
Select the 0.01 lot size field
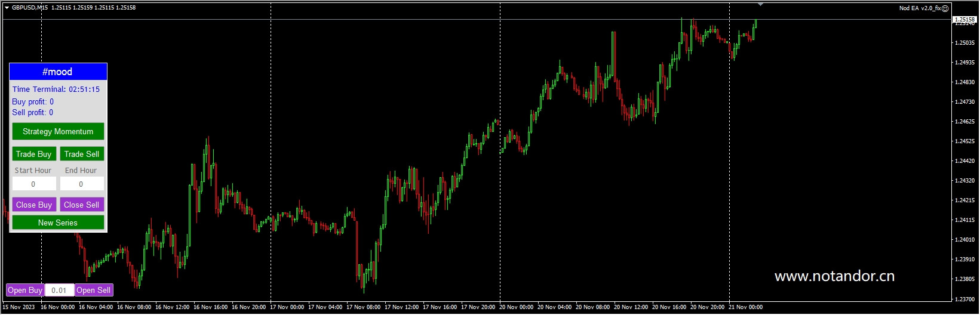[x=59, y=291]
